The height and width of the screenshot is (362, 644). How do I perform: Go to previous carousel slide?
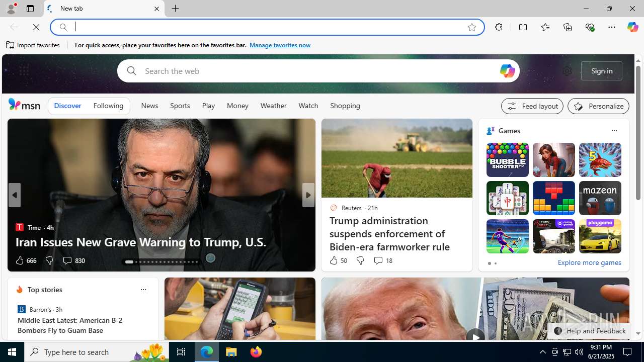(14, 195)
